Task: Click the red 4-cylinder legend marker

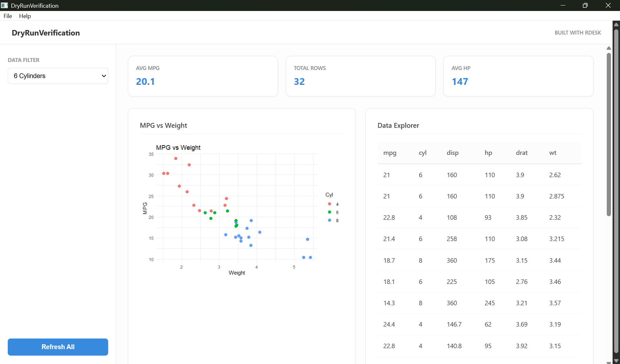Action: click(329, 204)
